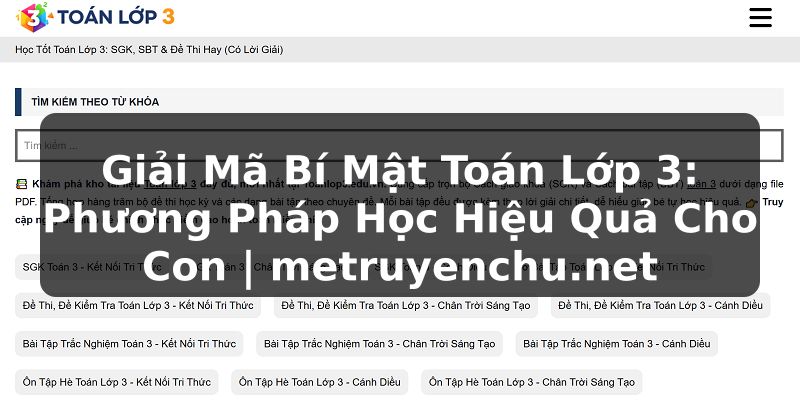Focus the 'Tìm kiếm ...' search field

point(399,145)
